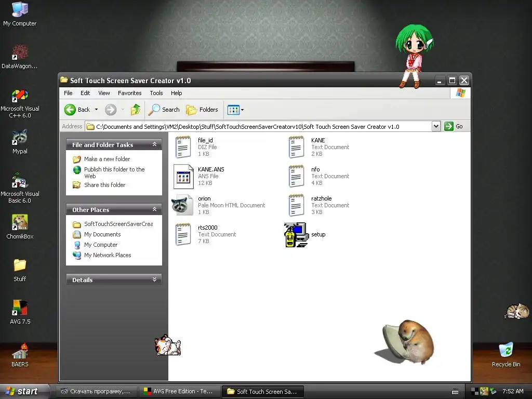Select the setup installer icon

pos(296,234)
